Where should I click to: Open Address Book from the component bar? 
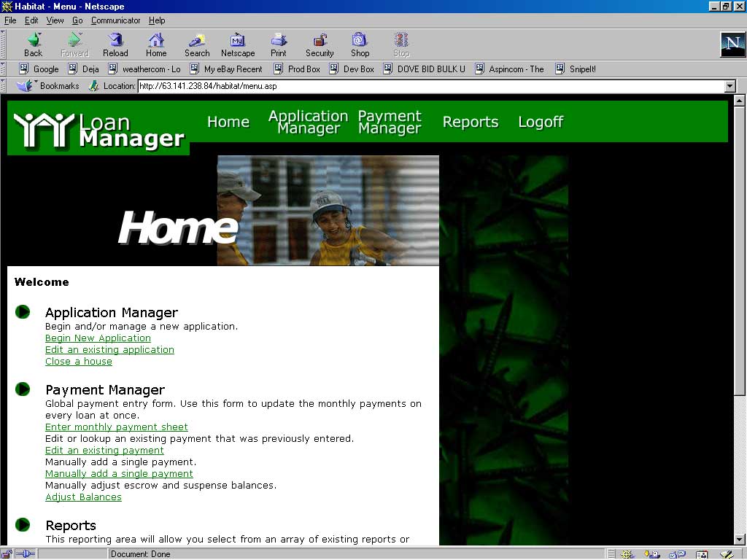(702, 554)
